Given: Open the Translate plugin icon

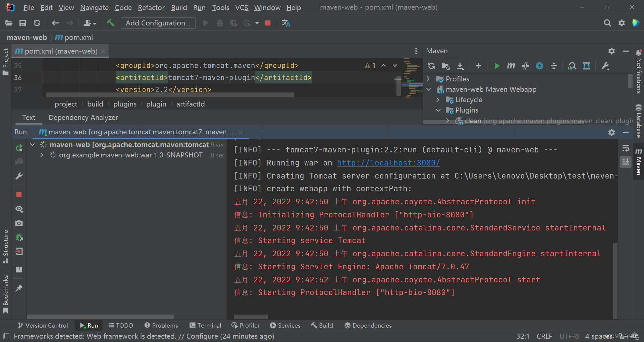Looking at the screenshot, I should (x=286, y=23).
